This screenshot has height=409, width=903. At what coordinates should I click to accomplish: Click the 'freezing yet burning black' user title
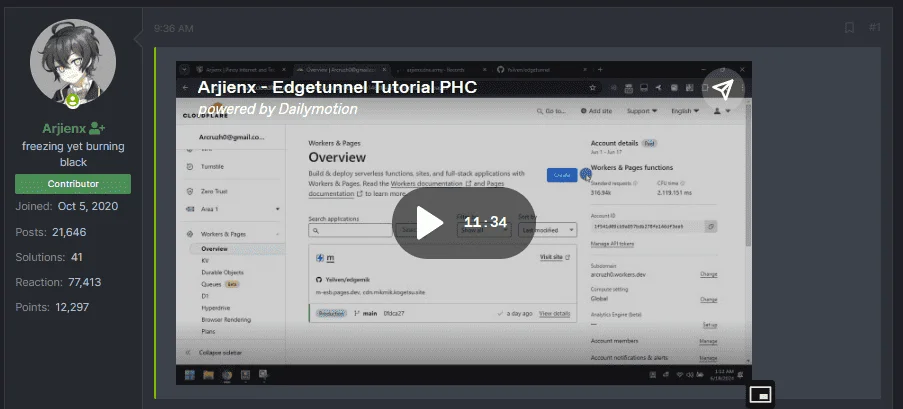[x=73, y=154]
